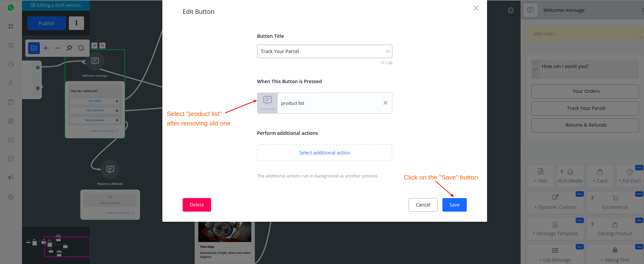This screenshot has height=264, width=644.
Task: Open the campaigns megaphone icon in sidebar
Action: tap(11, 177)
